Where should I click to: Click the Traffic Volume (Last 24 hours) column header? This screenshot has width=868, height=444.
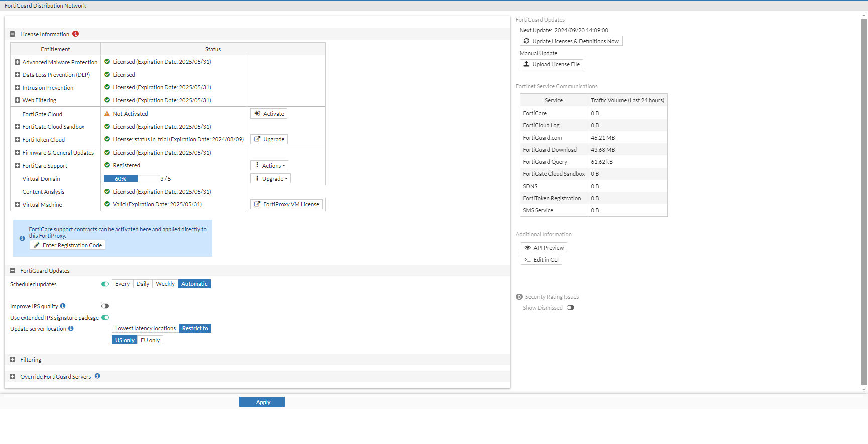click(x=628, y=100)
